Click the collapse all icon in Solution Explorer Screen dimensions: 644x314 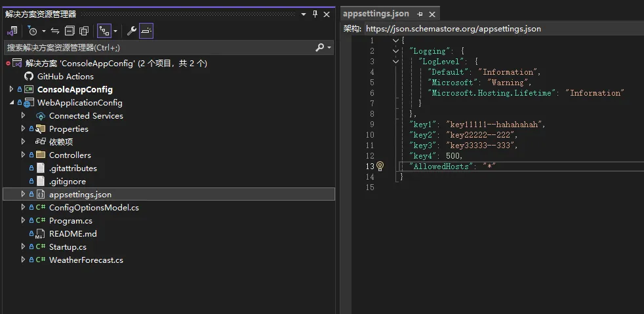click(70, 31)
